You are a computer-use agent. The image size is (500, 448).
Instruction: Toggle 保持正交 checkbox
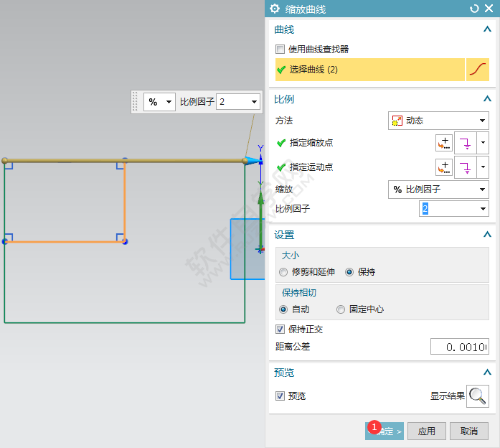pyautogui.click(x=280, y=330)
